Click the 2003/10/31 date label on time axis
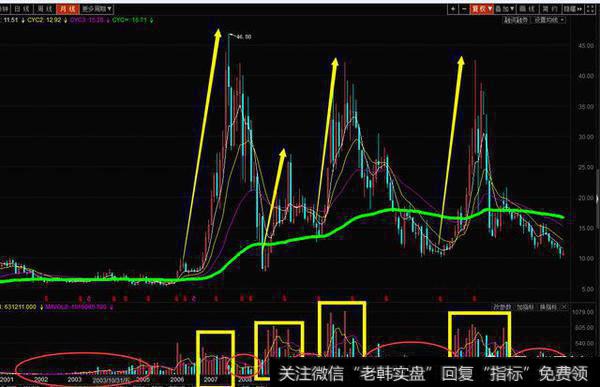The height and width of the screenshot is (387, 600). click(x=111, y=380)
